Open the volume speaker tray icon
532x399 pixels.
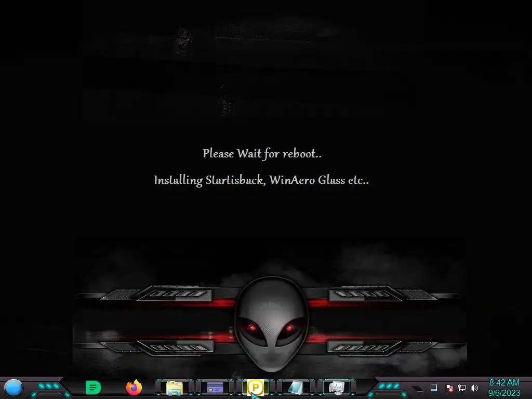[474, 388]
